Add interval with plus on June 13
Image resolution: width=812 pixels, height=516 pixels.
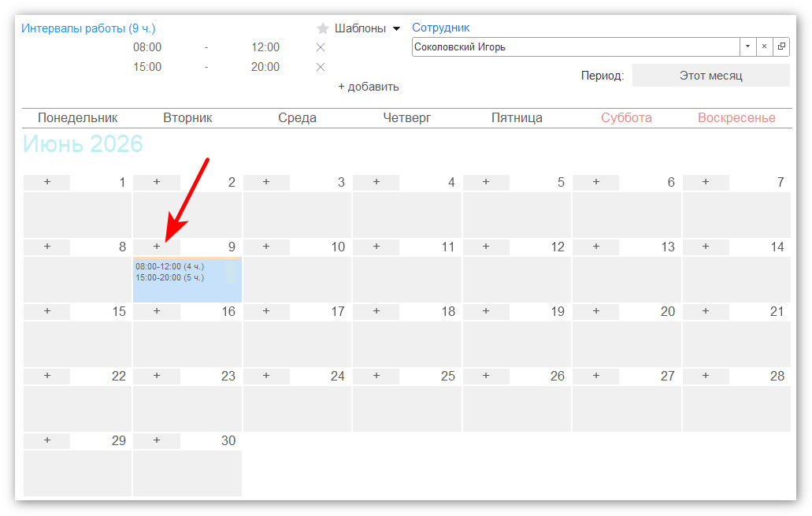pyautogui.click(x=596, y=247)
